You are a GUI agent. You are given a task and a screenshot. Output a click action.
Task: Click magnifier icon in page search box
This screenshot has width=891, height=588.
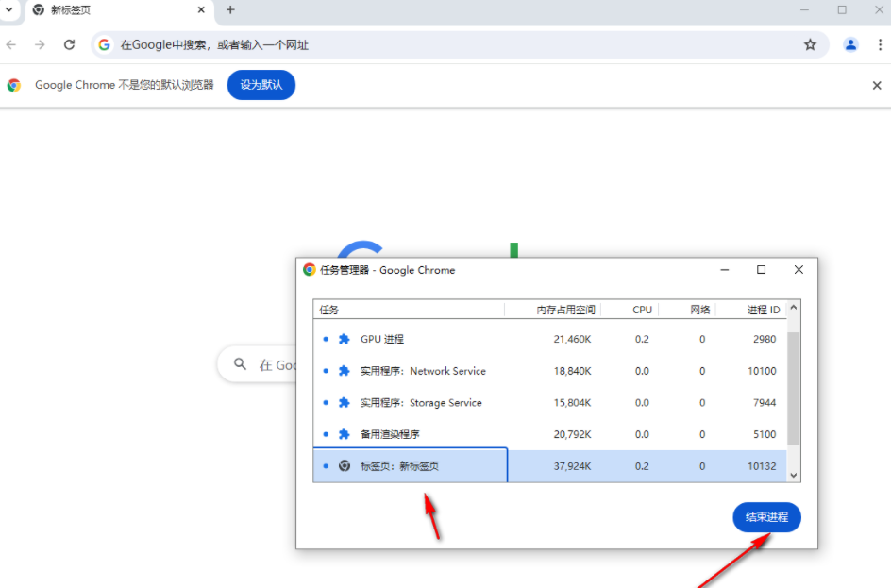pyautogui.click(x=241, y=364)
